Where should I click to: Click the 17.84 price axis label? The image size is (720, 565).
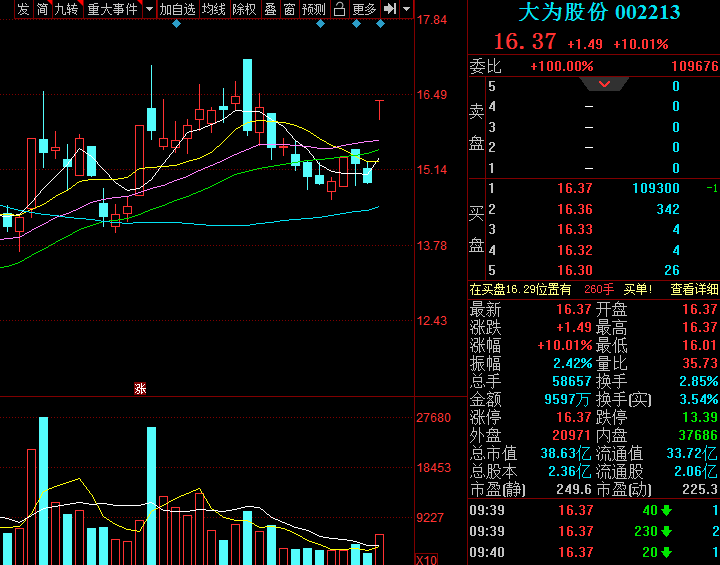pyautogui.click(x=432, y=20)
